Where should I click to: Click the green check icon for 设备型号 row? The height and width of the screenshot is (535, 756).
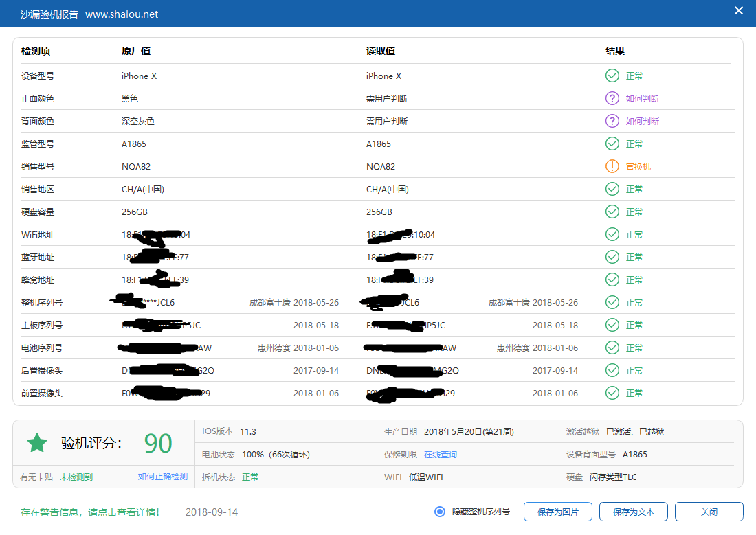(x=612, y=76)
